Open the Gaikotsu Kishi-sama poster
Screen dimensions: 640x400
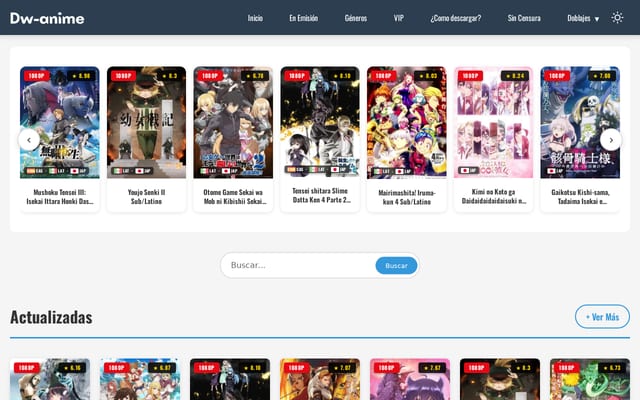tap(580, 122)
